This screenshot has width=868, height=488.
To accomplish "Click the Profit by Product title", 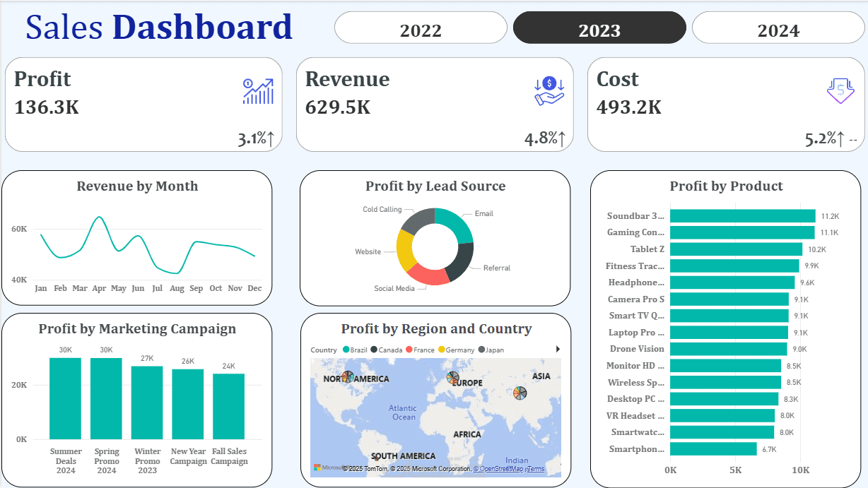I will click(x=727, y=186).
